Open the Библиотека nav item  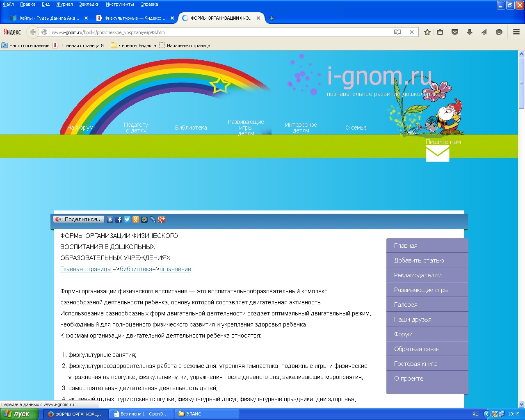click(x=191, y=128)
